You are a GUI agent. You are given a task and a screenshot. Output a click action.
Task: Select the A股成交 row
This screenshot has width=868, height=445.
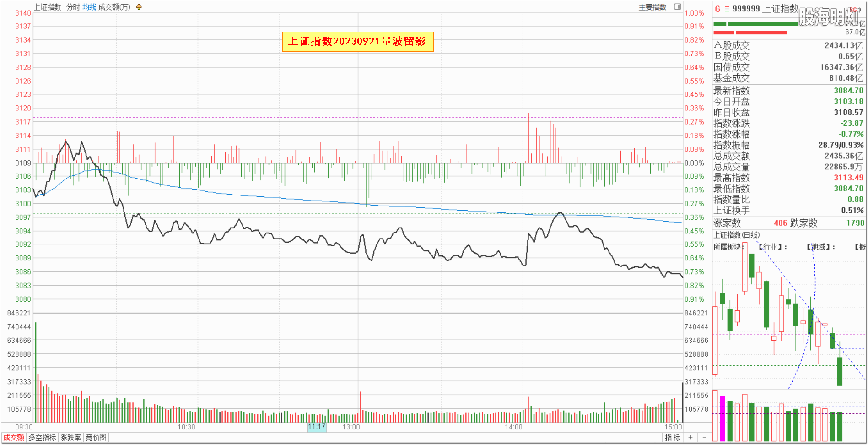[x=789, y=45]
